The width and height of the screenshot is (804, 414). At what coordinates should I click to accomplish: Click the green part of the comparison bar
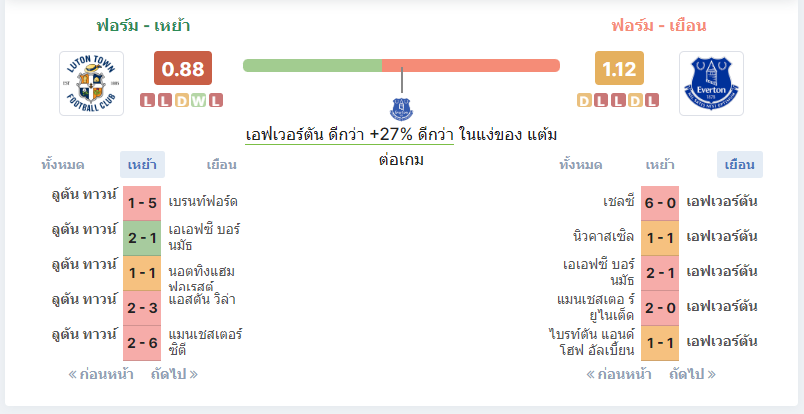(x=312, y=66)
